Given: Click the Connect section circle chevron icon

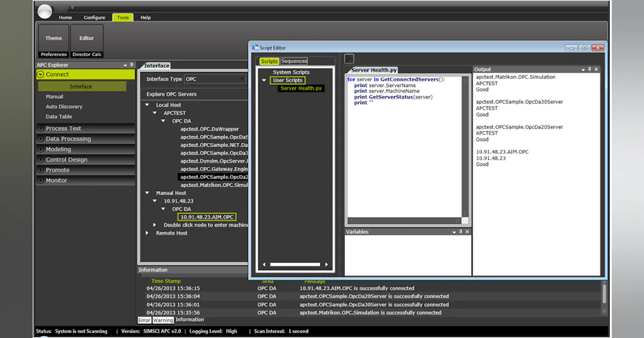Looking at the screenshot, I should point(41,75).
